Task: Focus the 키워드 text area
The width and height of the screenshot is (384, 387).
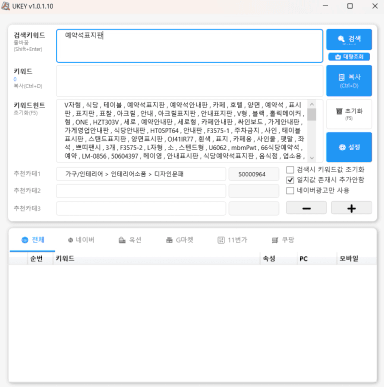Action: (189, 81)
